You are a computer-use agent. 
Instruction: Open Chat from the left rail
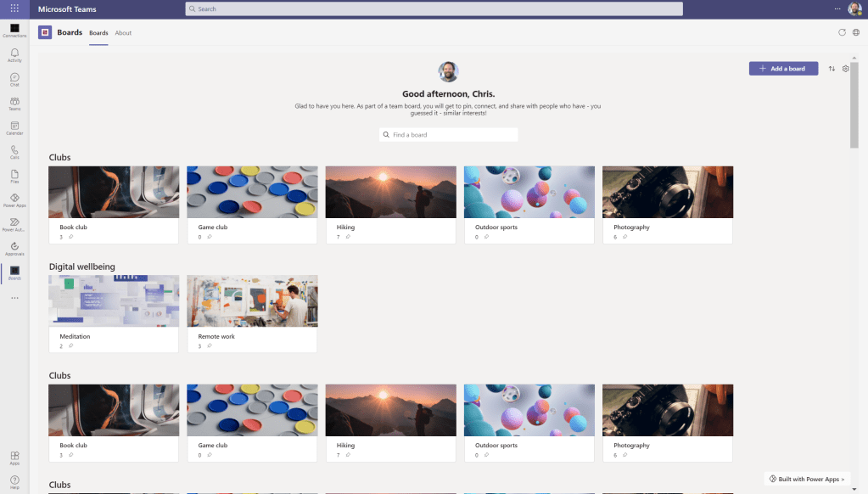click(14, 80)
